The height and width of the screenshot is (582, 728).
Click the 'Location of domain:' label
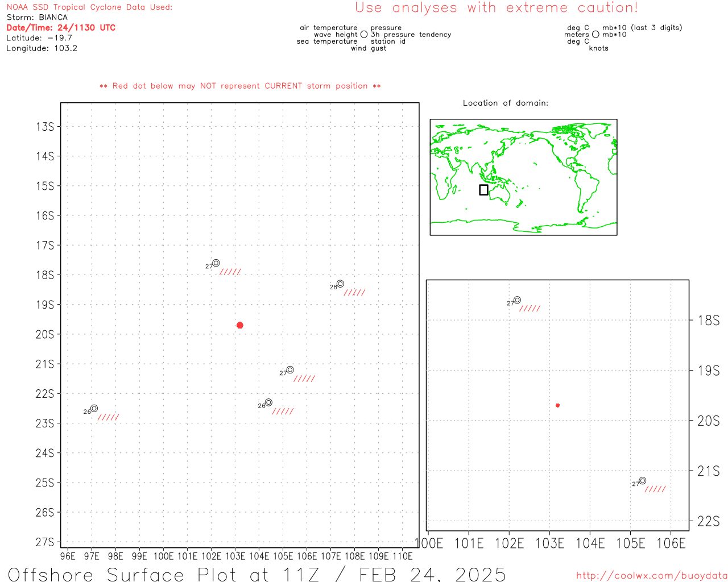coord(506,103)
